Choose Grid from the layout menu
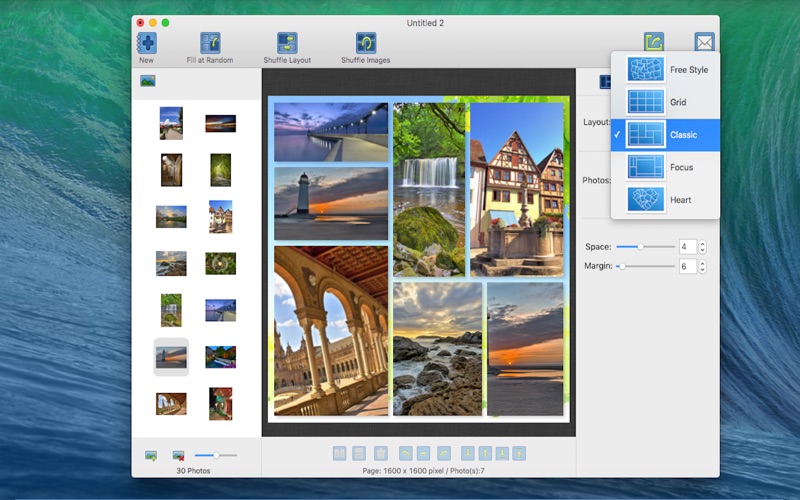800x500 pixels. (665, 102)
